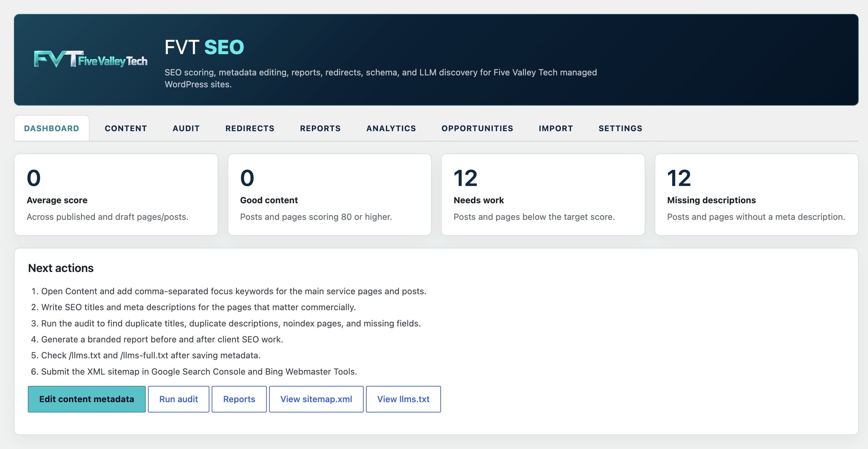Select the Dashboard tab

[51, 128]
